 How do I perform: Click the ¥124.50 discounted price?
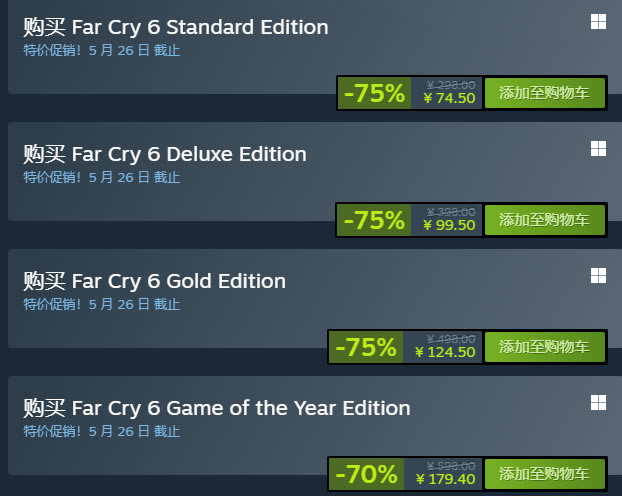coord(445,352)
